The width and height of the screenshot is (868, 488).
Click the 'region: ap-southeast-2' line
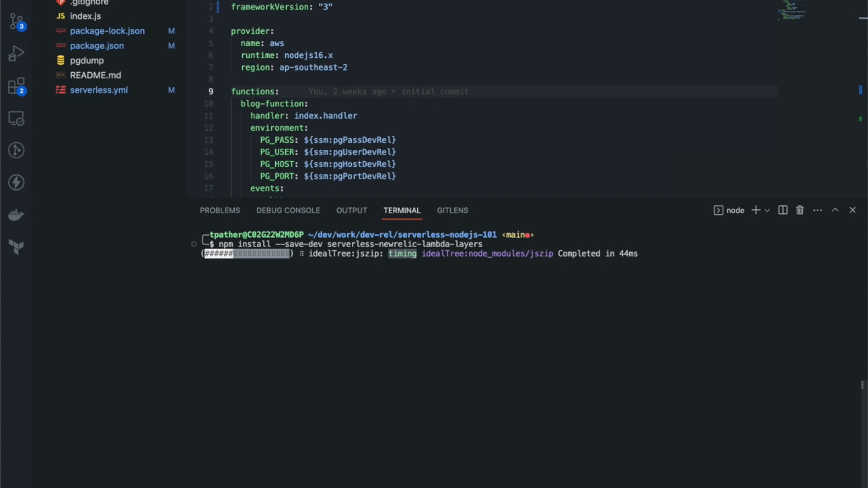[294, 68]
